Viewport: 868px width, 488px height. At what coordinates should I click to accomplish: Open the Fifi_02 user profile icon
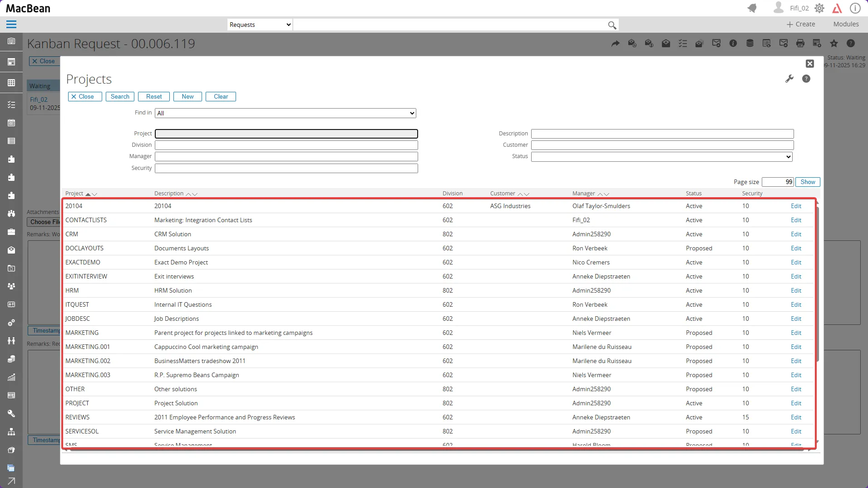pos(779,8)
